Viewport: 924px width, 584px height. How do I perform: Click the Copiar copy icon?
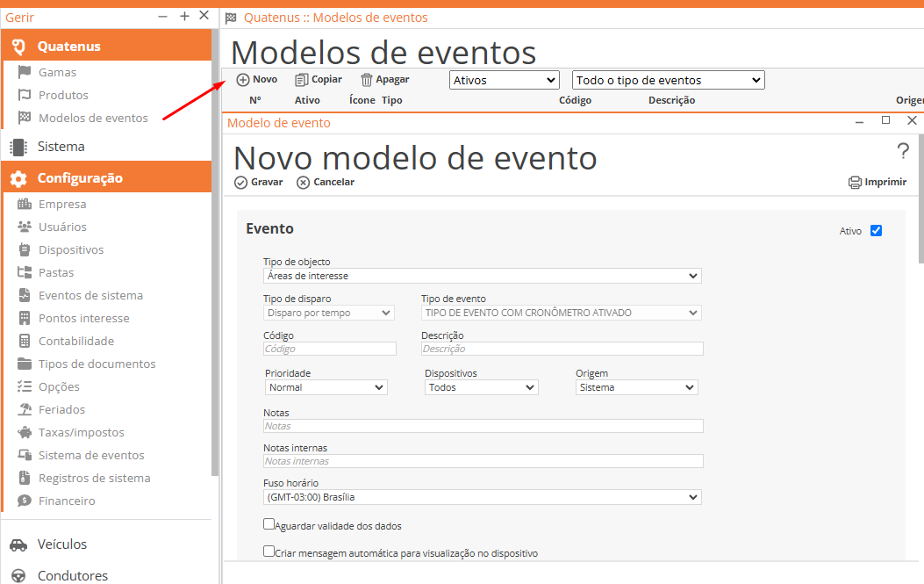pyautogui.click(x=302, y=80)
